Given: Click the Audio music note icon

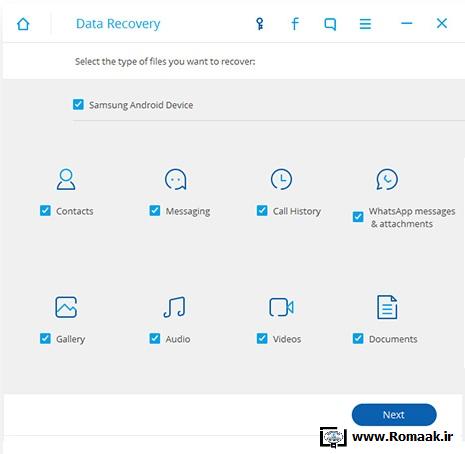Looking at the screenshot, I should [175, 307].
